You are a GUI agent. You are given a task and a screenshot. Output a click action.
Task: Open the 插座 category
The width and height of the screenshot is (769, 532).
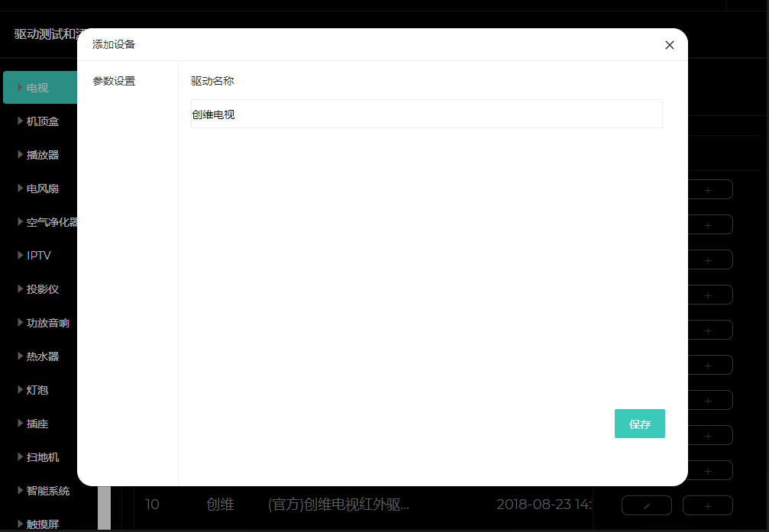click(37, 423)
